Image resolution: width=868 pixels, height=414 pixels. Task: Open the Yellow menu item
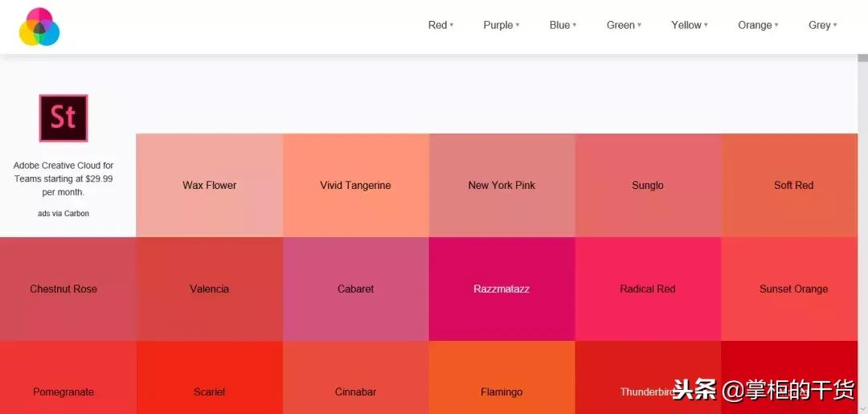click(690, 25)
